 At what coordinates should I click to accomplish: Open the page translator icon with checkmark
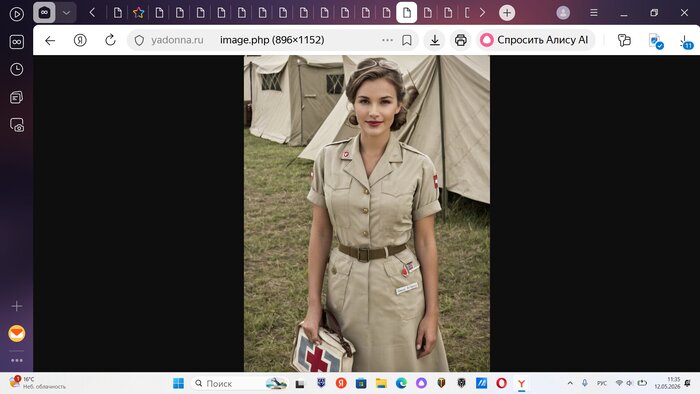[x=655, y=41]
